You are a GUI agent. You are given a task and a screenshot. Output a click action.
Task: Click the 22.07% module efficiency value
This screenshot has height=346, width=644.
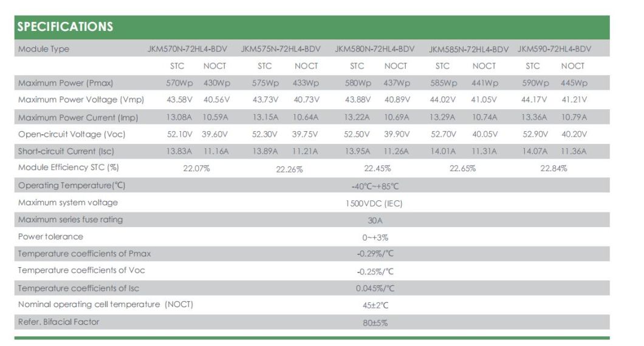coord(196,168)
